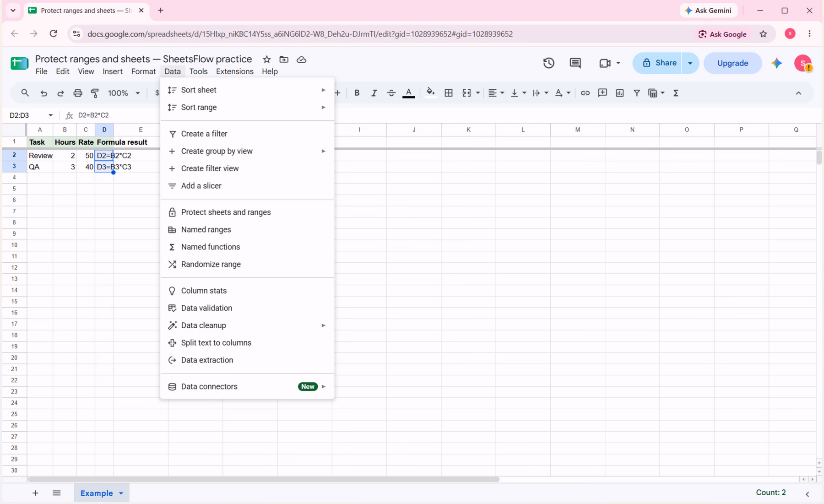824x504 pixels.
Task: Expand the Sort sheet submenu
Action: point(247,90)
